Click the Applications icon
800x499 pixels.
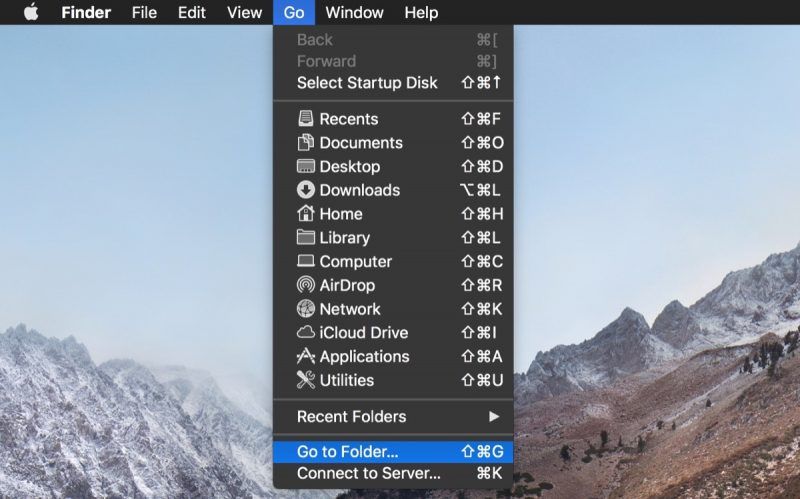(306, 357)
